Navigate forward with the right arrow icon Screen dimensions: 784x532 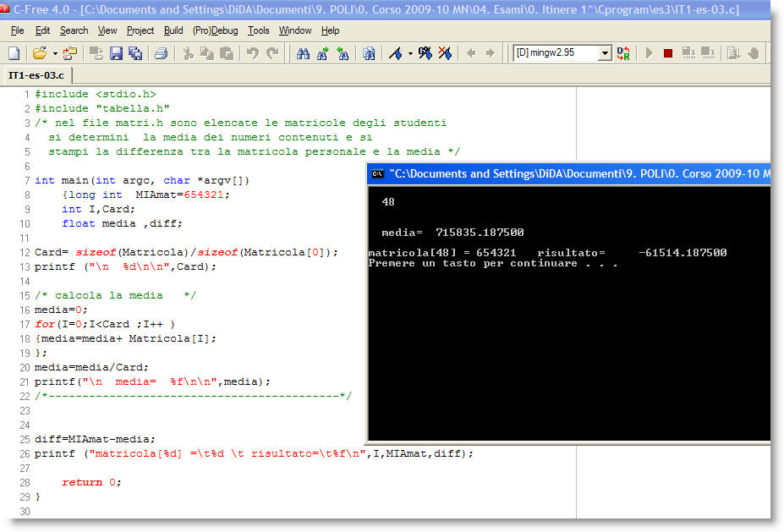point(491,53)
